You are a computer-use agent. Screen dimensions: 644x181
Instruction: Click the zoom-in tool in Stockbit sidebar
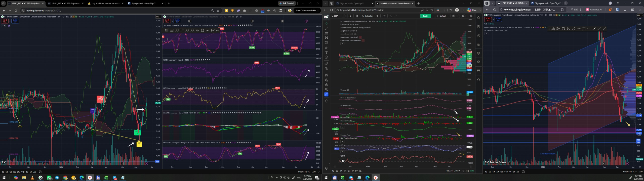[326, 68]
